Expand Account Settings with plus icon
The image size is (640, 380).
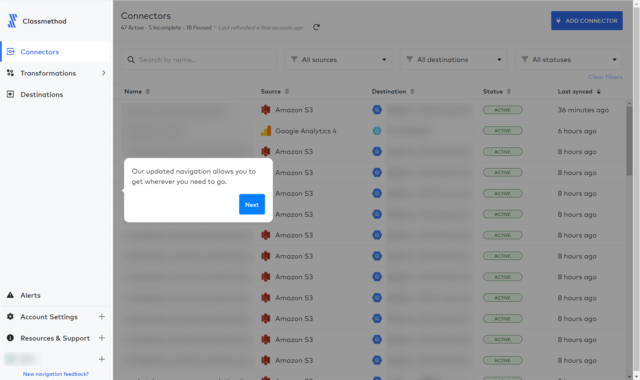click(102, 316)
